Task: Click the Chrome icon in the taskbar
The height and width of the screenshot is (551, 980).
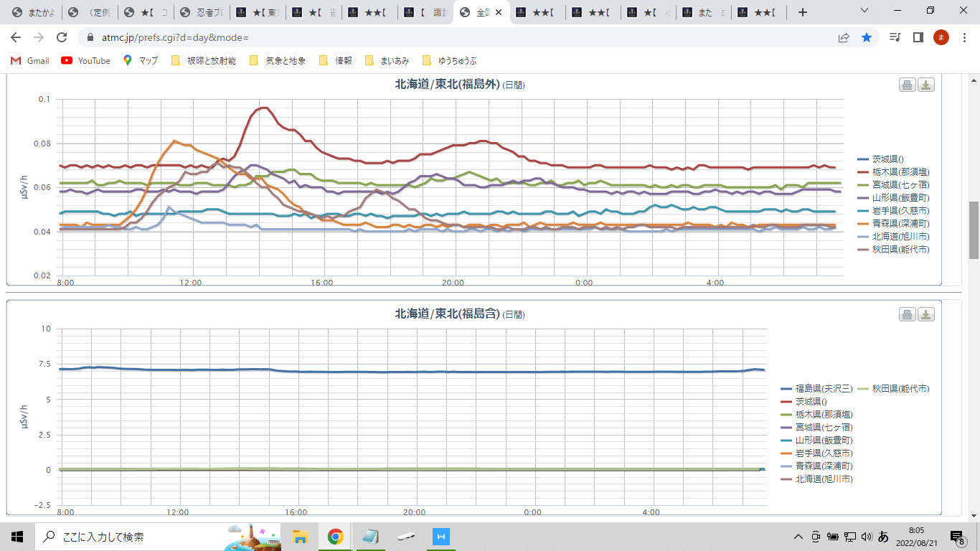Action: 335,536
